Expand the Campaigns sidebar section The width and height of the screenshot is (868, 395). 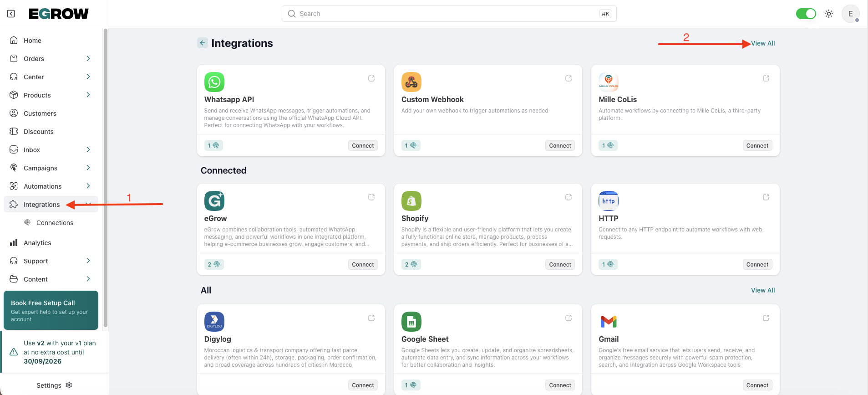click(x=88, y=168)
